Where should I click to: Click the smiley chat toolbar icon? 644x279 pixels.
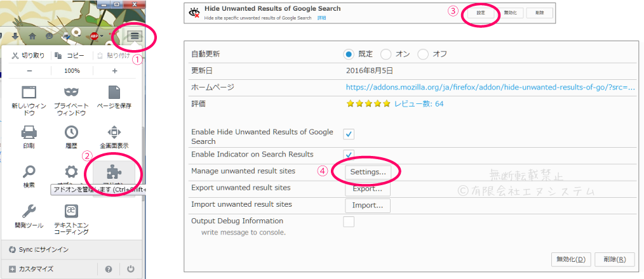50,36
